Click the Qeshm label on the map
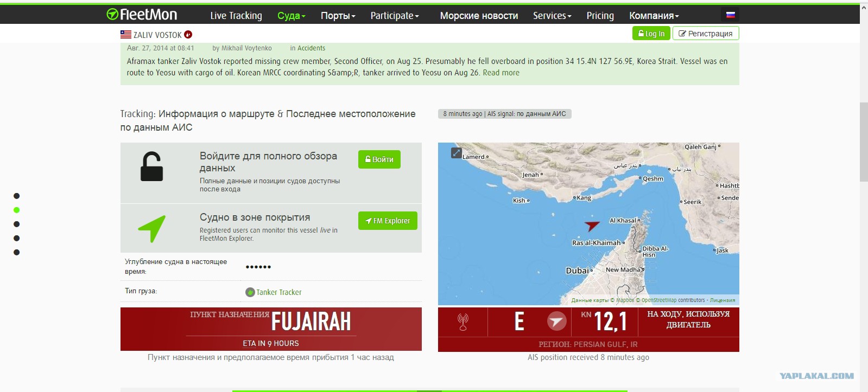Image resolution: width=868 pixels, height=392 pixels. tap(653, 179)
